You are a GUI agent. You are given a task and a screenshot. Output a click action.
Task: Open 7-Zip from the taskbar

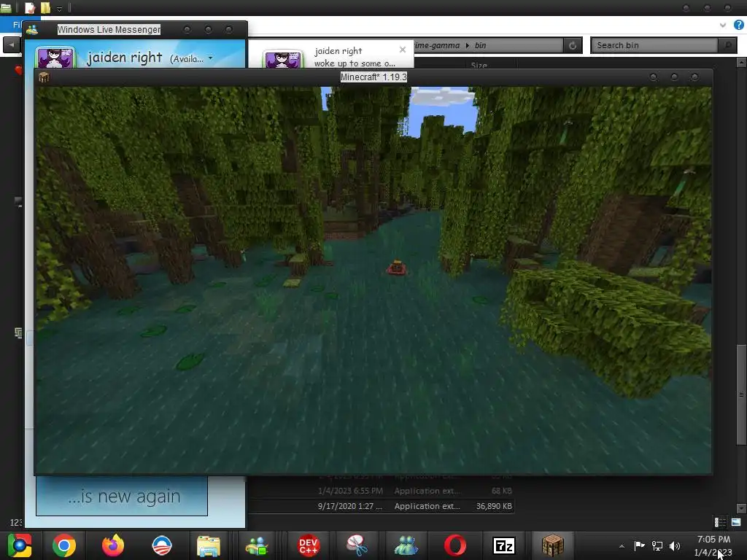[504, 545]
